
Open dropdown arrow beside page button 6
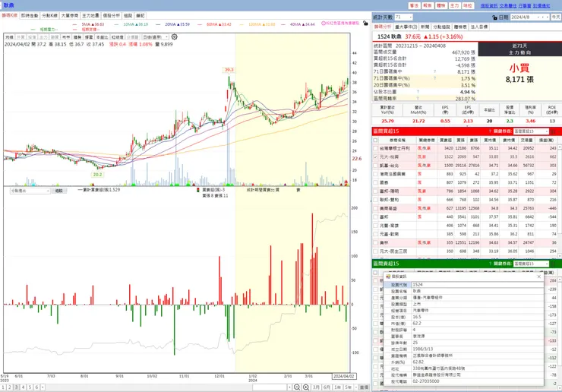point(43,387)
